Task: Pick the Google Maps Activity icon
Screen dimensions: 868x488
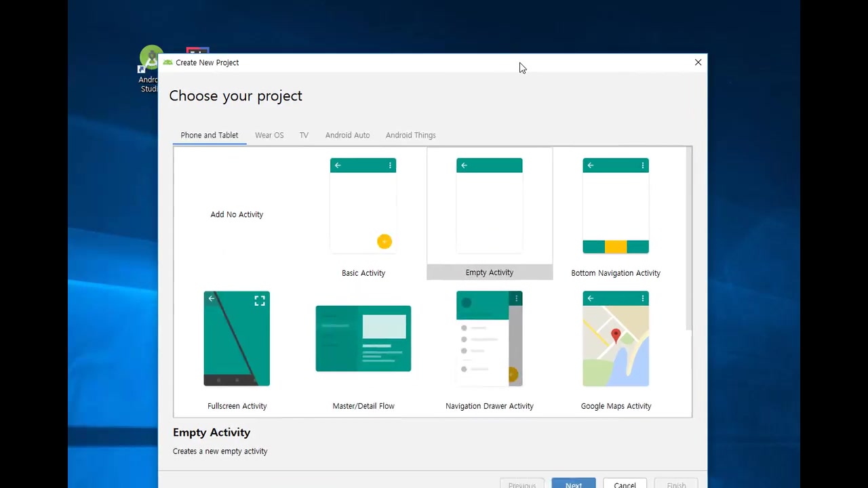Action: 615,339
